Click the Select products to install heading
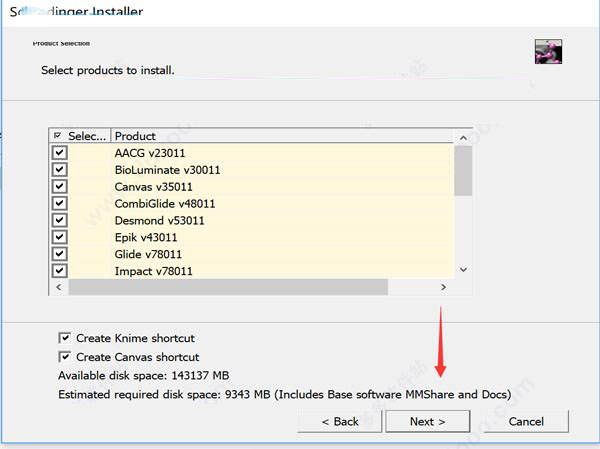 [x=108, y=70]
